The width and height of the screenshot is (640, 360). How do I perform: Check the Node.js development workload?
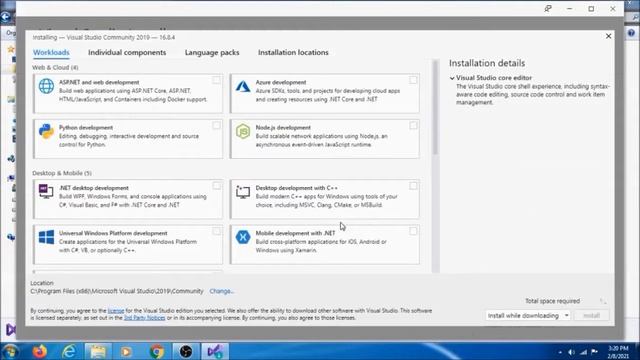[413, 125]
